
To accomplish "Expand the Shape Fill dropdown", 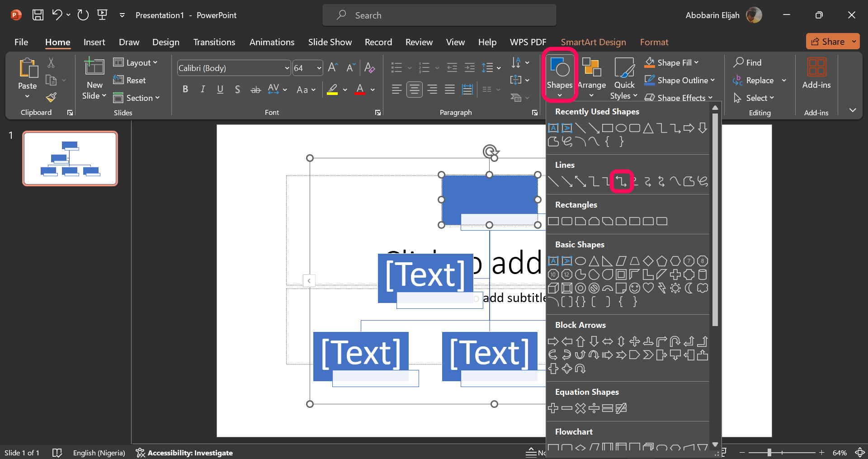I will [696, 62].
